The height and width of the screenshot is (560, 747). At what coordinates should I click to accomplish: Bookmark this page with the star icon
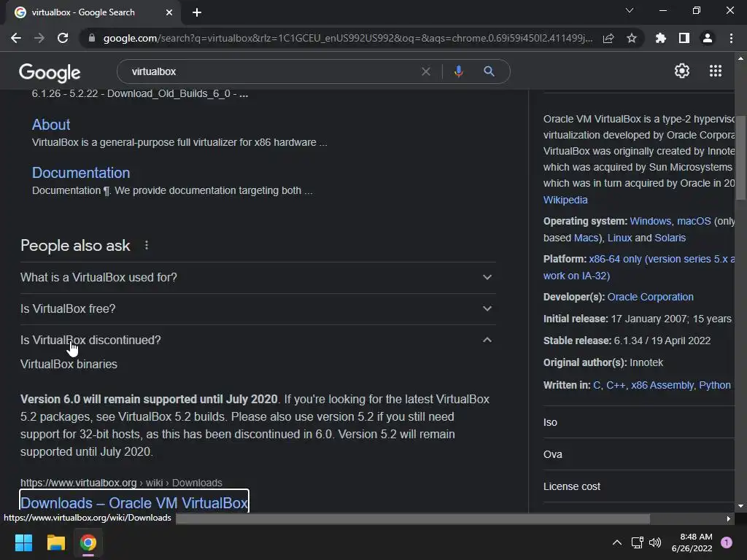click(x=632, y=38)
